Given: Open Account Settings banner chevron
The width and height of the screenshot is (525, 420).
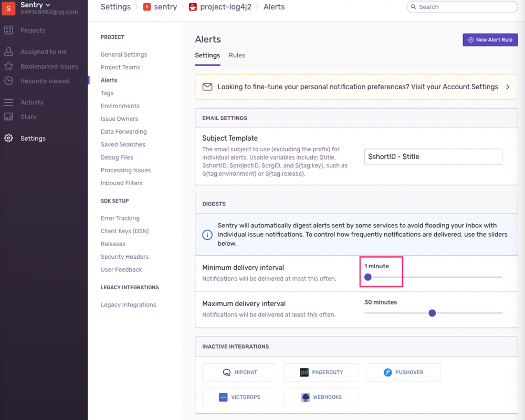Looking at the screenshot, I should (508, 87).
